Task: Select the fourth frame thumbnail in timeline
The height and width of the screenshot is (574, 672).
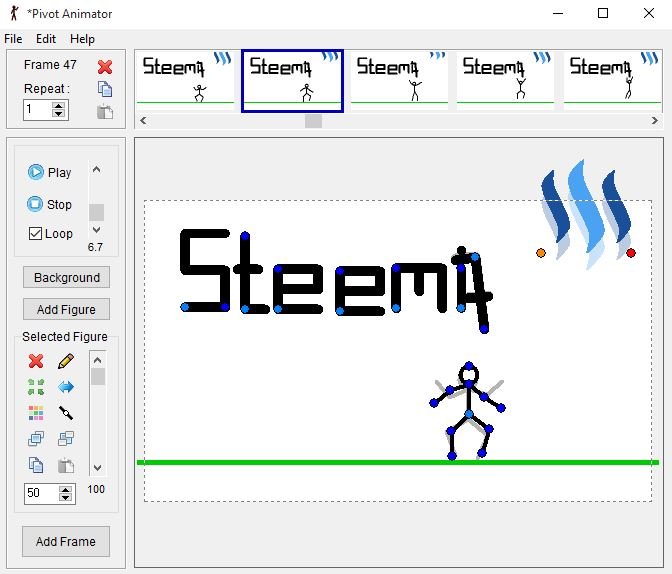Action: [x=506, y=81]
